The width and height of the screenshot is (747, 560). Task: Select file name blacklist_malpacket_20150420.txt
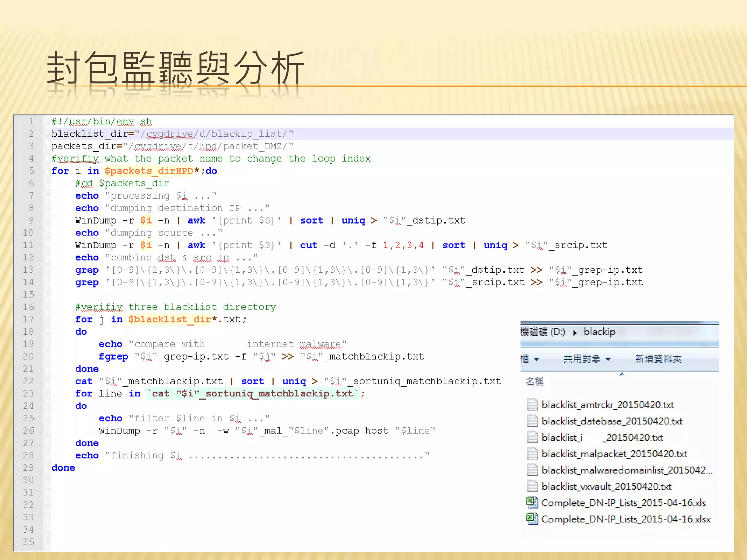(x=614, y=454)
